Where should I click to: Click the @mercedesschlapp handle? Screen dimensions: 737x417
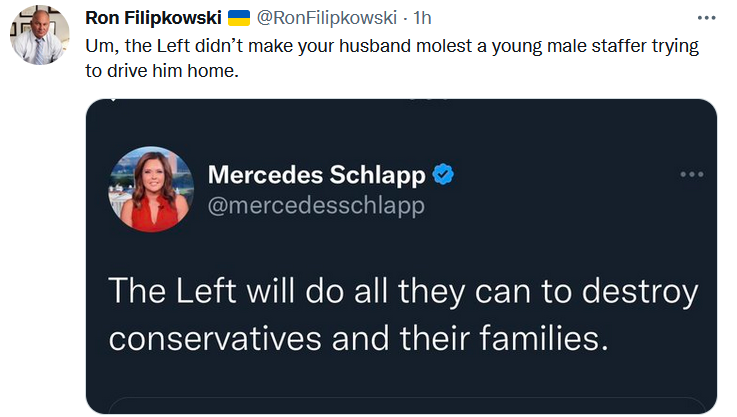[316, 205]
